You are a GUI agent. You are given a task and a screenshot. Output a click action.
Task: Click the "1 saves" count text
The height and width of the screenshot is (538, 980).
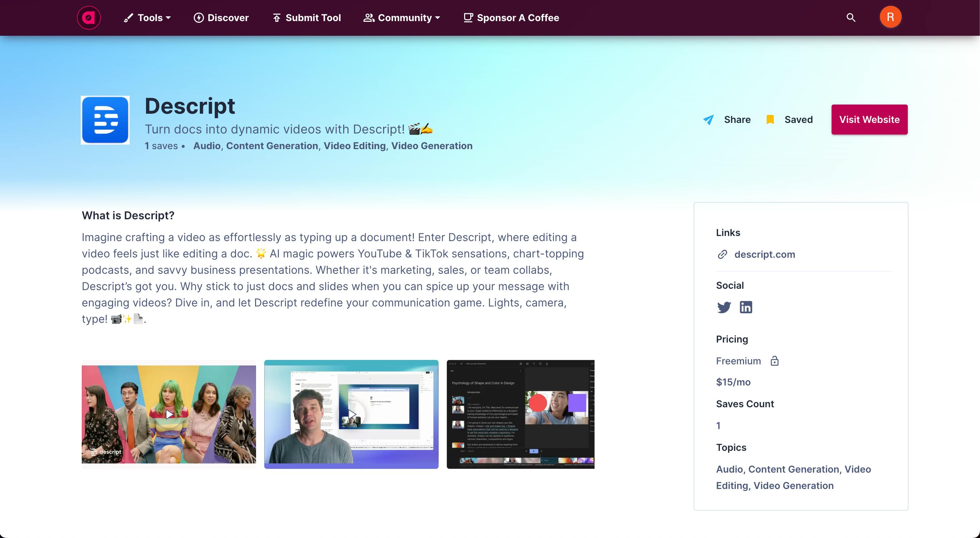coord(161,146)
